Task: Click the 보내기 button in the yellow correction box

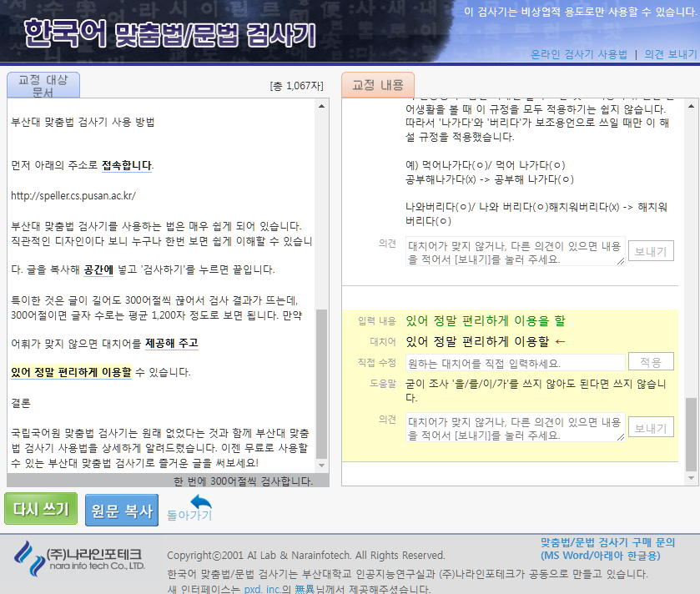Action: 651,428
